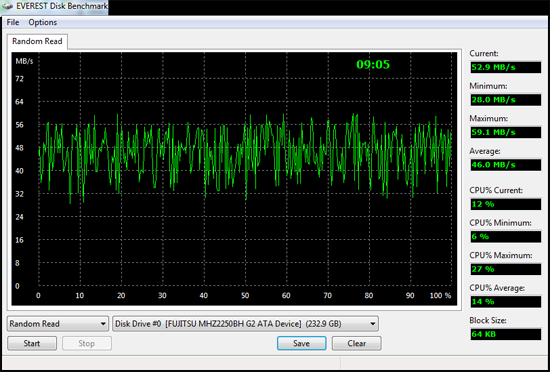Click the disabled Stop button

pyautogui.click(x=87, y=343)
